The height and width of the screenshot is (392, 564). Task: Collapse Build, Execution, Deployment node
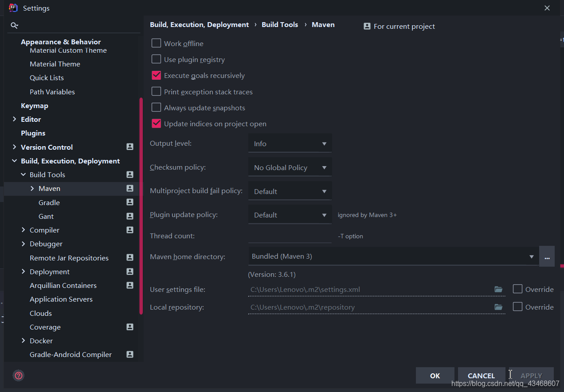(x=15, y=161)
